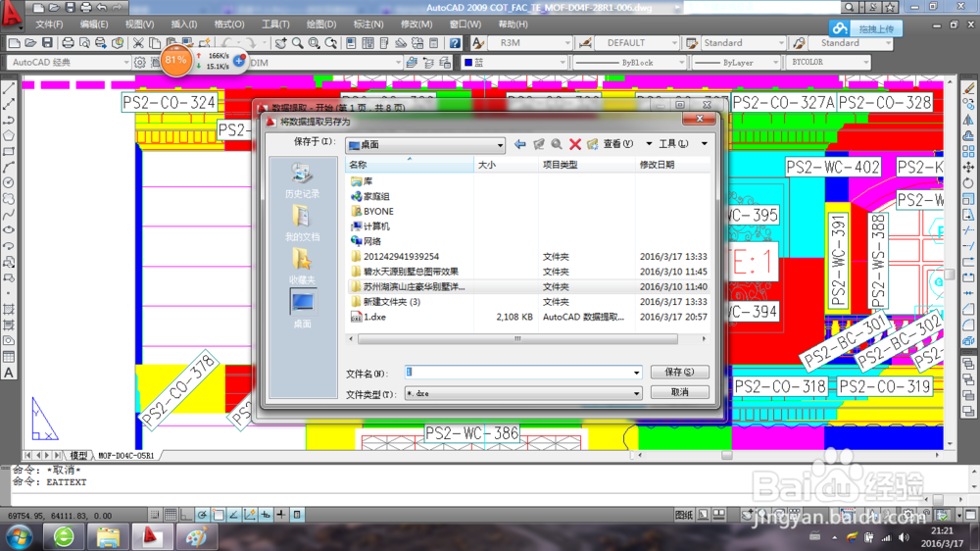The width and height of the screenshot is (980, 551).
Task: Click the Pan hand icon
Action: point(280,43)
